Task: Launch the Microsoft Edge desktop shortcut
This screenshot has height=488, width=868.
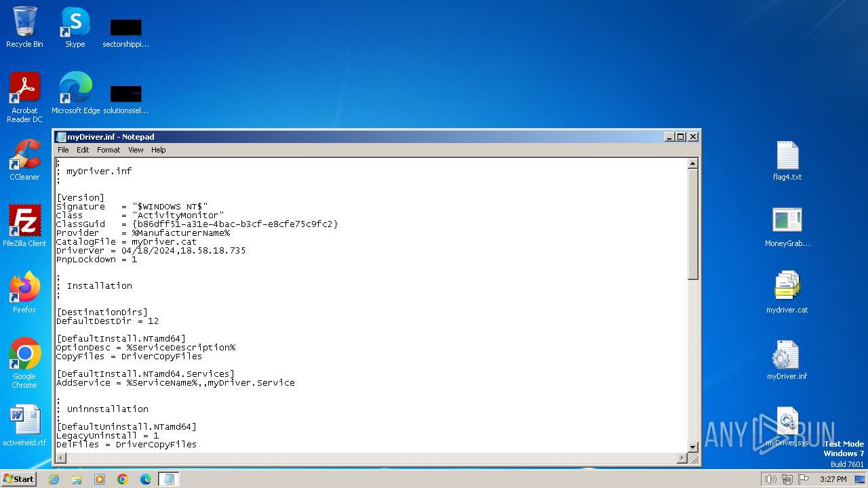Action: tap(75, 93)
